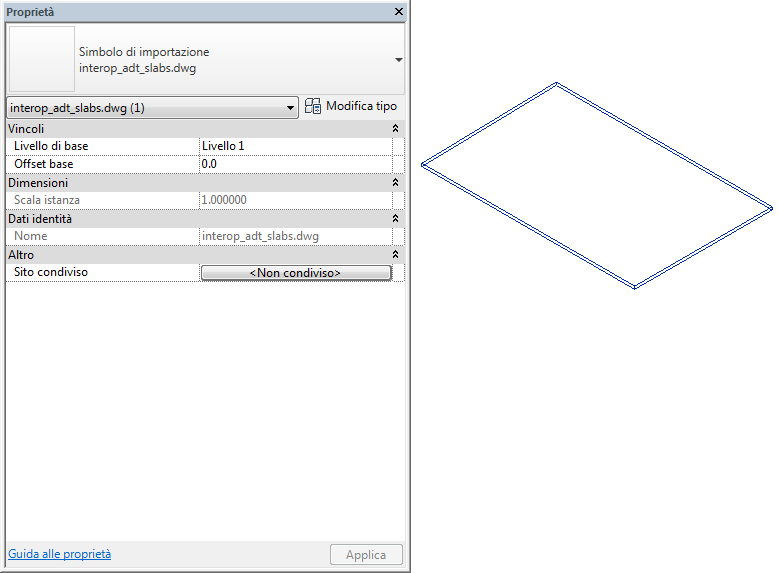Select the Livello di base value Livello 1

tap(296, 146)
